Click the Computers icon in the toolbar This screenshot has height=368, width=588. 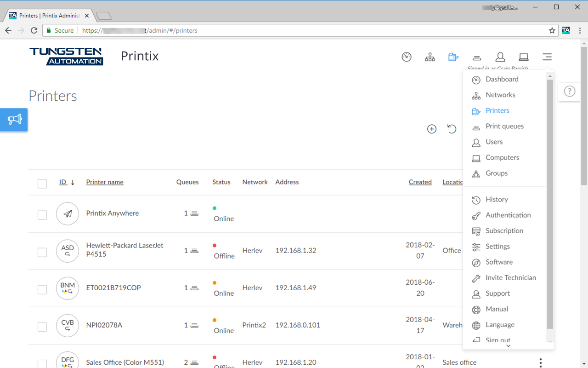coord(524,57)
